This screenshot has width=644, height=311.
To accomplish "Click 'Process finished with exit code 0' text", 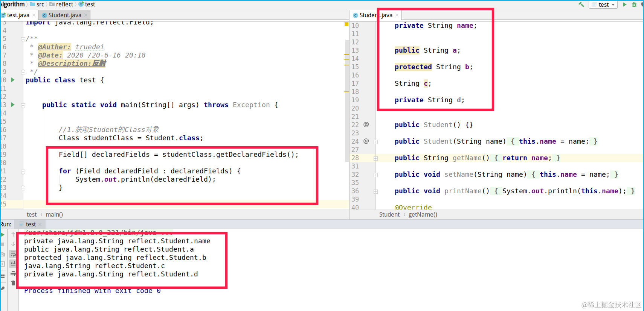I will (92, 290).
